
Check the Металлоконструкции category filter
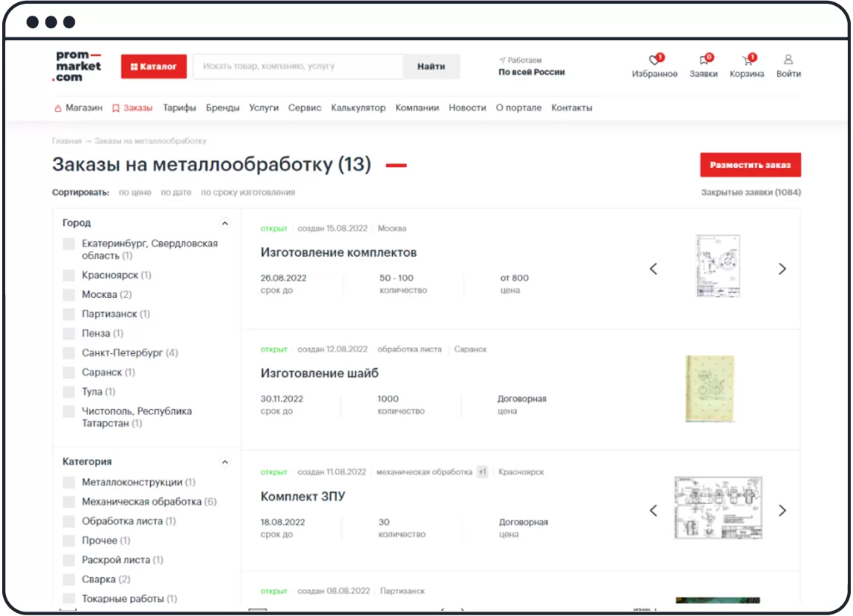[69, 482]
